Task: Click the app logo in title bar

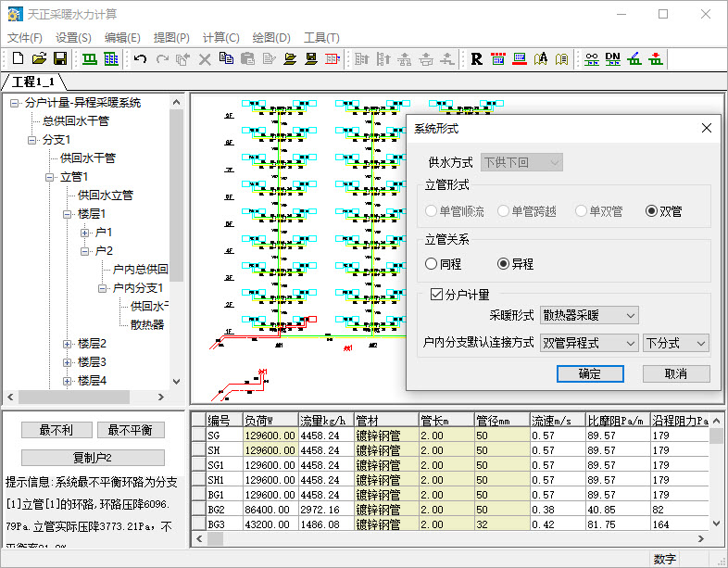Action: [15, 14]
